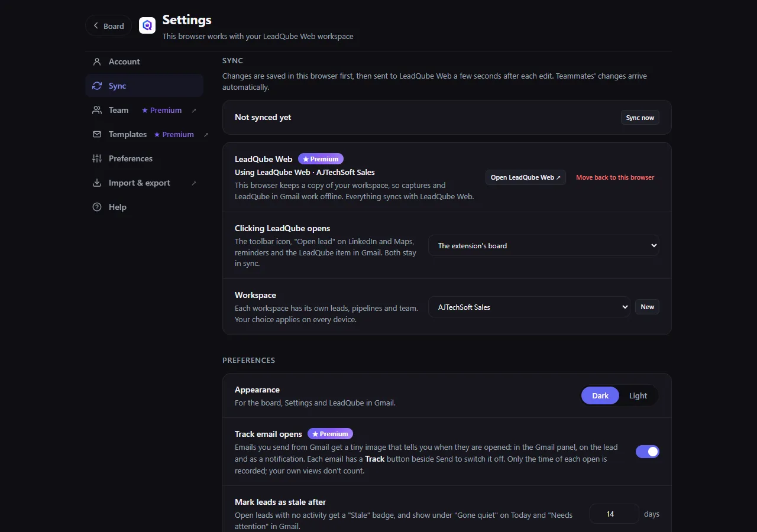The height and width of the screenshot is (532, 757).
Task: Open the Preferences section in sidebar
Action: (144, 158)
